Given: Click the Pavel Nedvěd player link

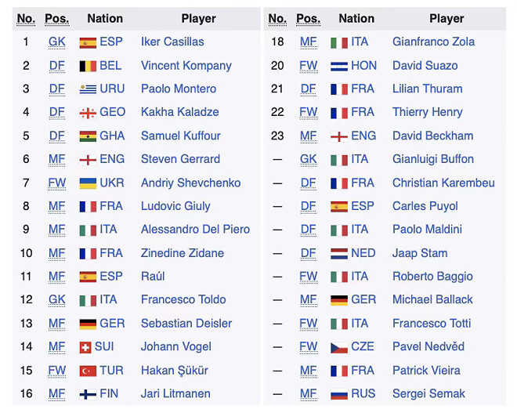Looking at the screenshot, I should [428, 346].
